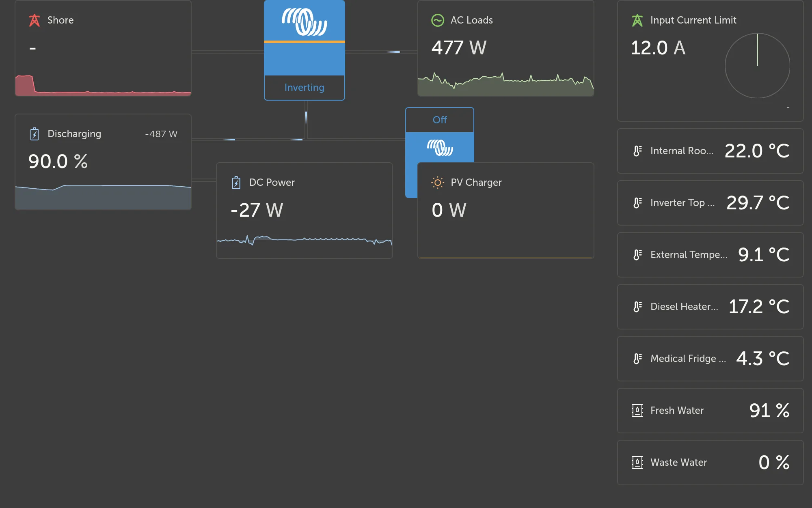Open the Inverting mode button

304,88
